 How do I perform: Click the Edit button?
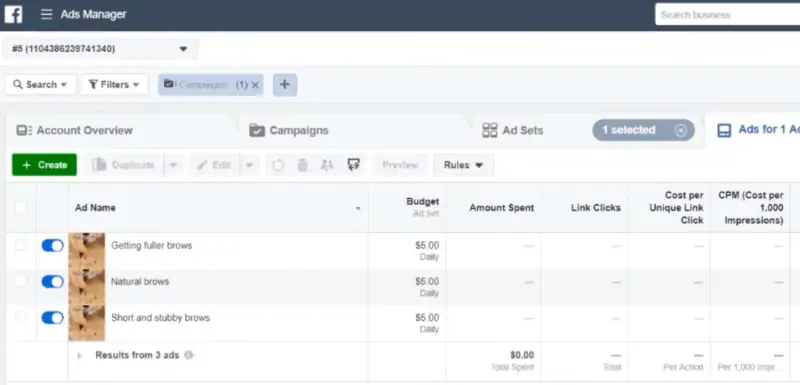(x=215, y=165)
